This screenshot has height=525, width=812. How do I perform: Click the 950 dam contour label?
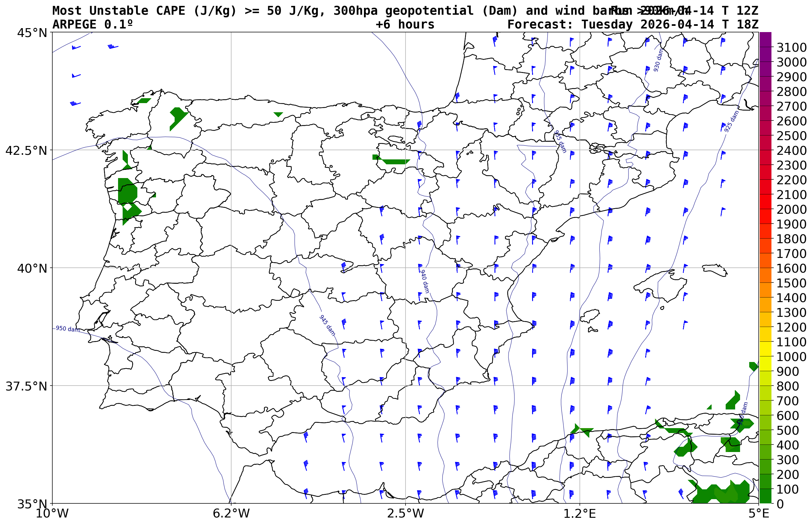67,329
